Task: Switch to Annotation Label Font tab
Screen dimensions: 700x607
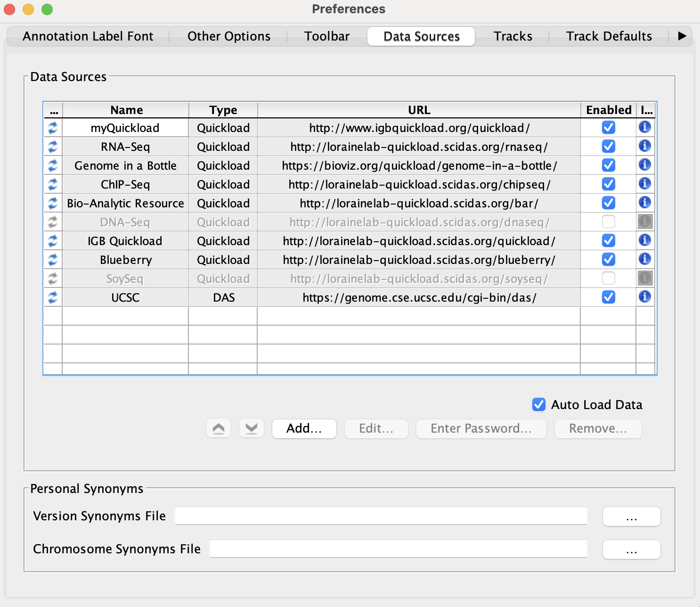Action: [x=88, y=36]
